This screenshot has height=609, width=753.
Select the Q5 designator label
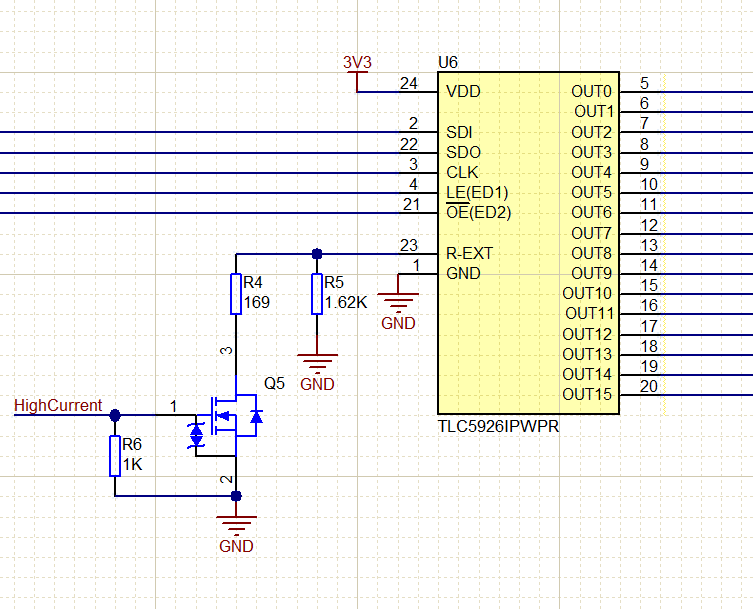pos(275,383)
